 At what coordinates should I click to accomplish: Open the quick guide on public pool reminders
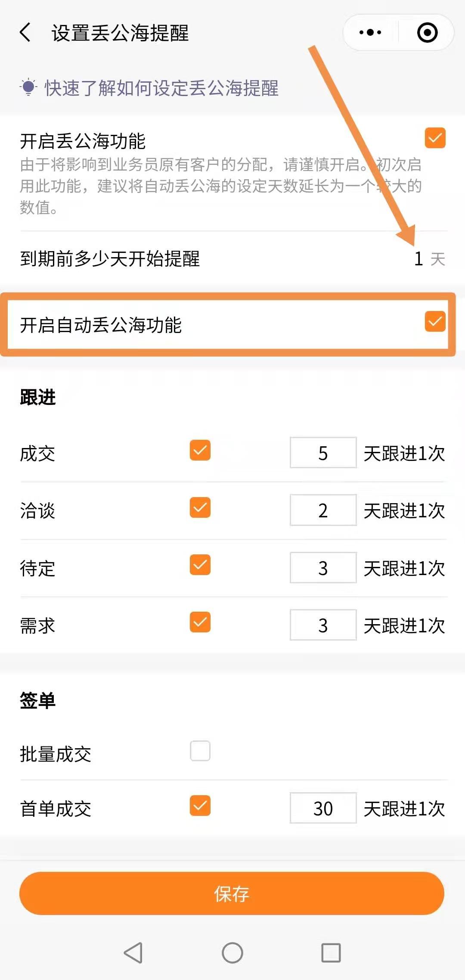point(161,88)
